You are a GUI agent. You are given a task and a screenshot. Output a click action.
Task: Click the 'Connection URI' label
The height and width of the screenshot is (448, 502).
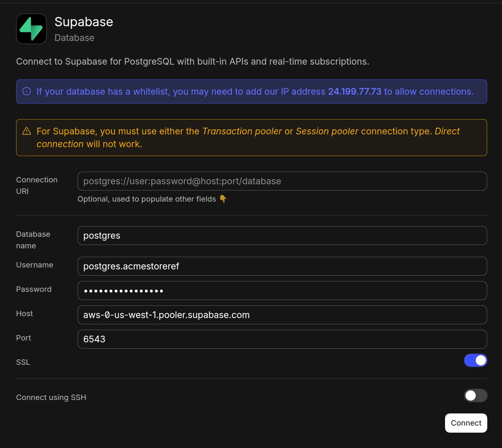(x=37, y=186)
